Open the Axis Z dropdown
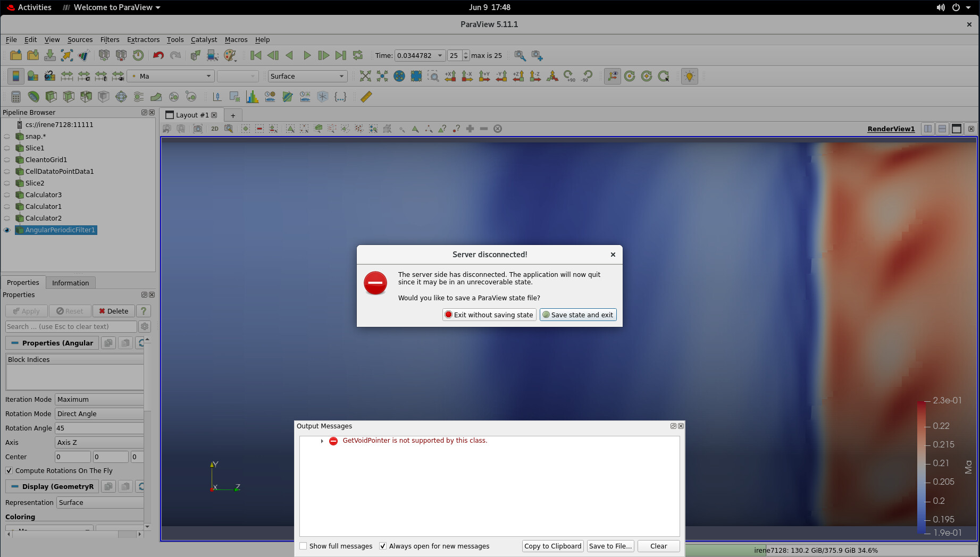This screenshot has height=557, width=980. point(99,443)
